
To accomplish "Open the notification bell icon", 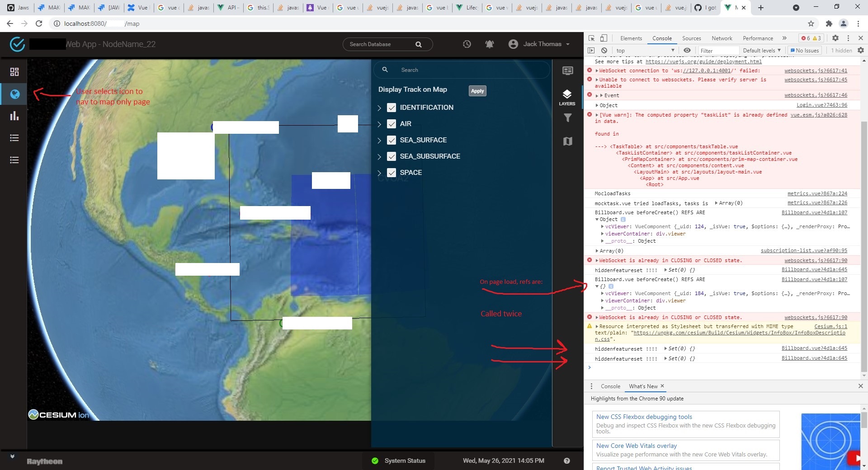I will pos(489,44).
